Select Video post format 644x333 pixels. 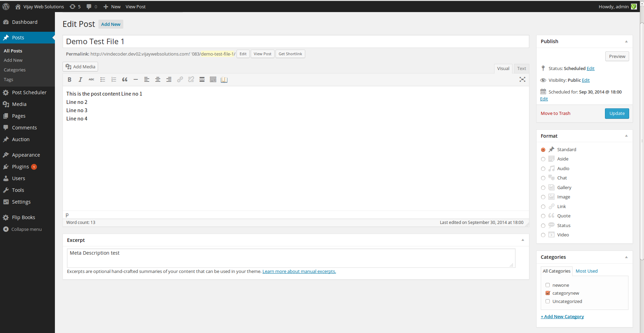coord(543,235)
